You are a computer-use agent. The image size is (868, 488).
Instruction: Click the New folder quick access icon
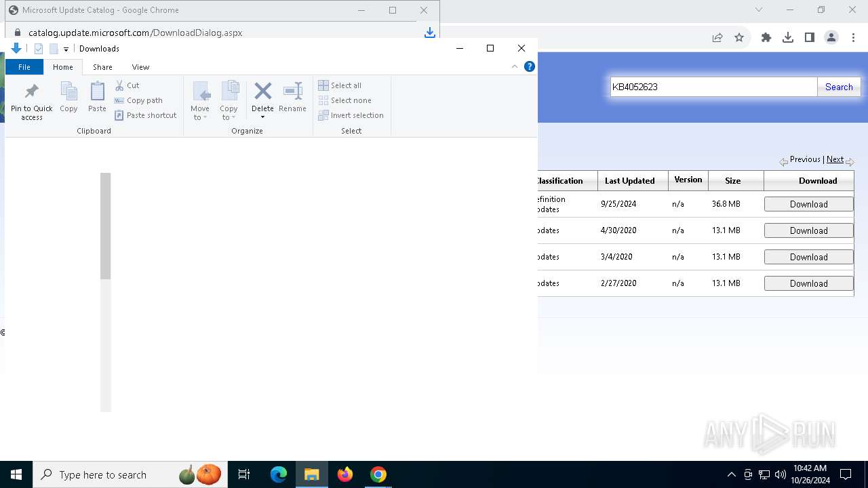click(54, 49)
